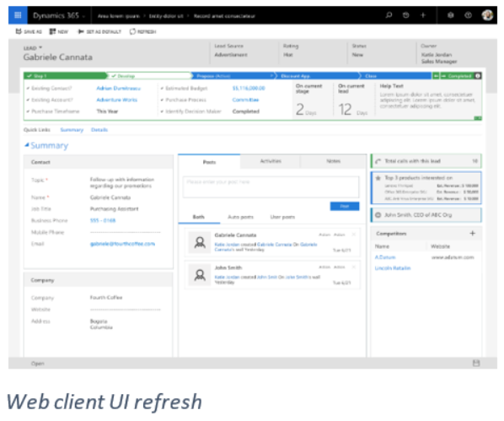The height and width of the screenshot is (421, 504).
Task: Select the Close process stage
Action: coord(396,76)
